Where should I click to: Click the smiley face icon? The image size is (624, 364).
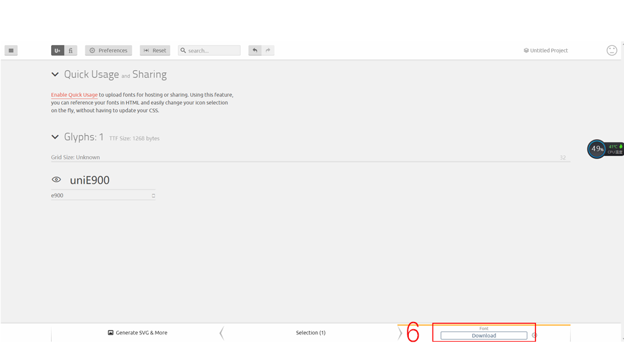[x=612, y=51]
